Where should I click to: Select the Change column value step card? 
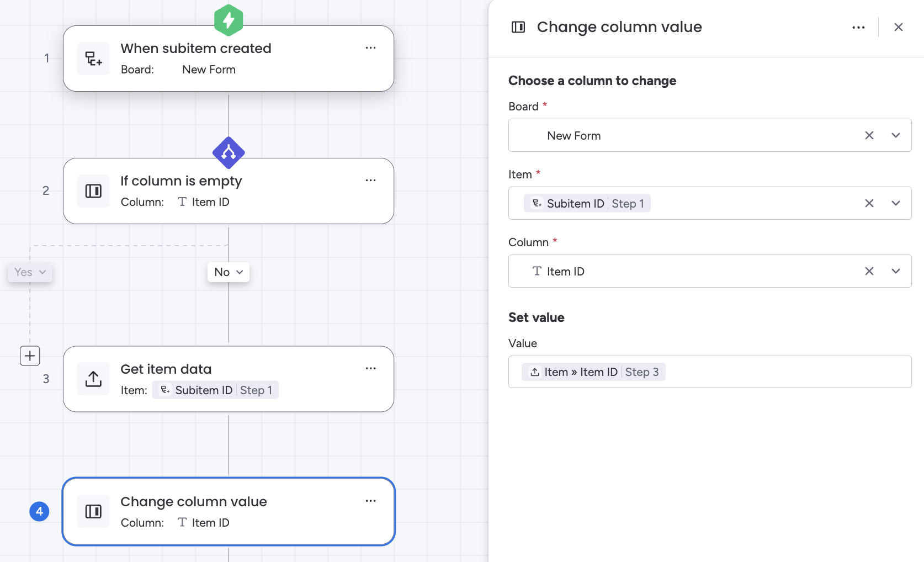click(x=229, y=511)
